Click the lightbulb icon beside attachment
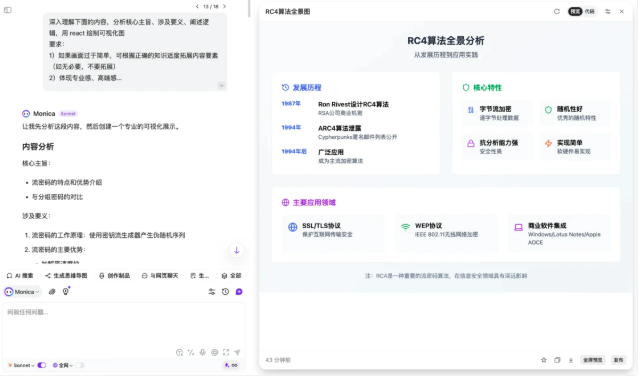 point(66,292)
